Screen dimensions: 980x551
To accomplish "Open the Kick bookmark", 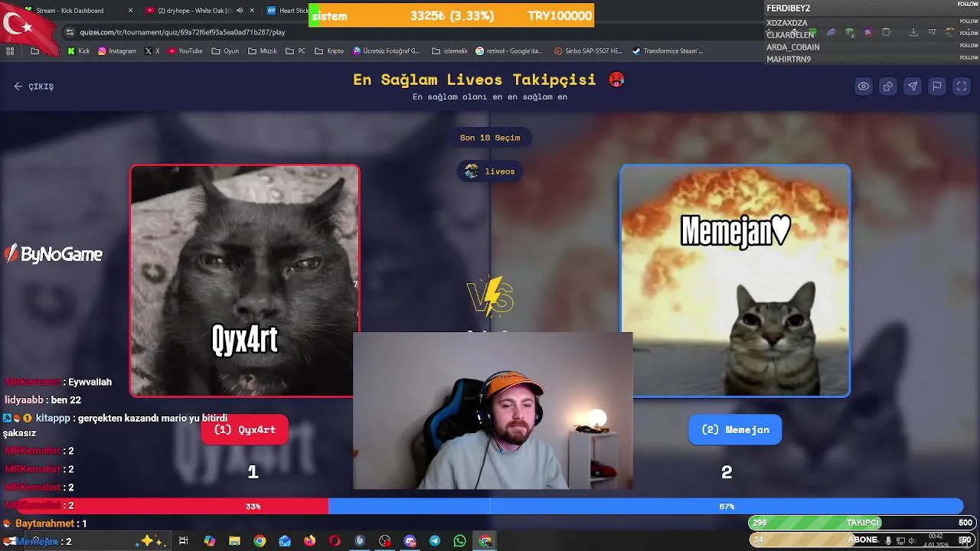I will coord(78,51).
